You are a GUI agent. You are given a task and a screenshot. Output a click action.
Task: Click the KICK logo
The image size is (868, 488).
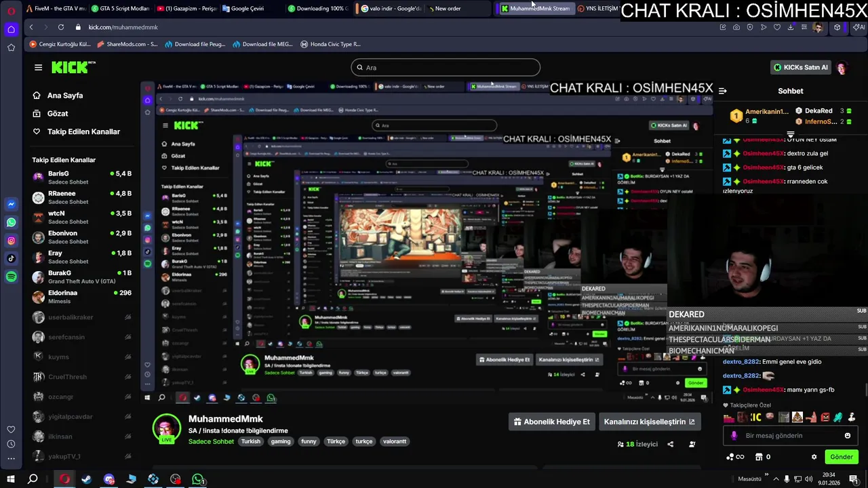coord(73,67)
